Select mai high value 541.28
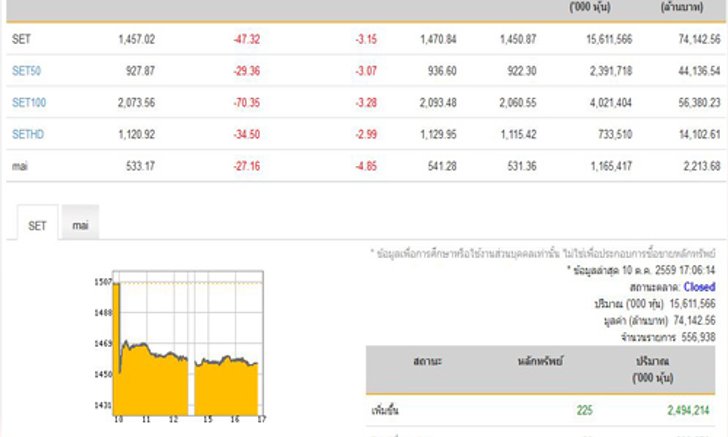 pos(442,166)
